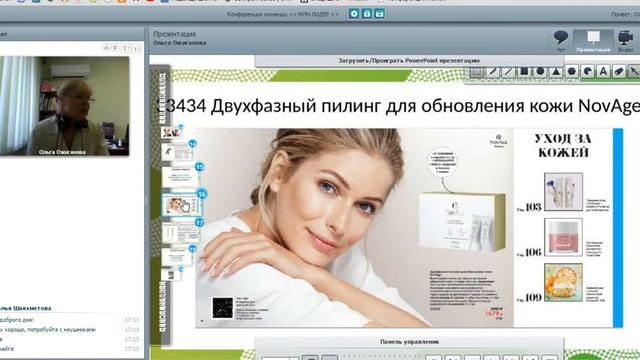
Task: Click page number 103 on slide
Action: [533, 207]
